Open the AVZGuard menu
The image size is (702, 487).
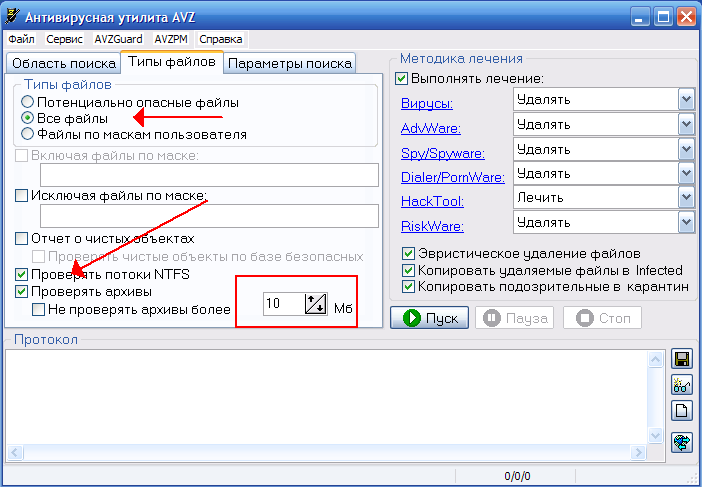click(118, 39)
